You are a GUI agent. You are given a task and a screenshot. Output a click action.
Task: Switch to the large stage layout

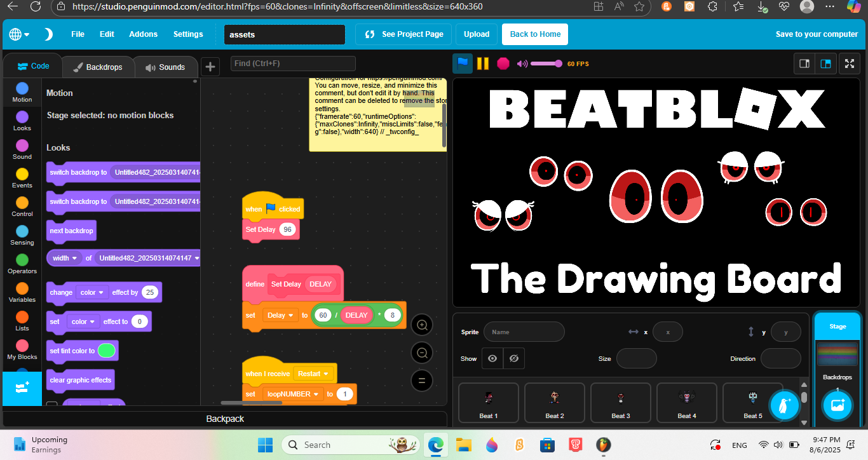click(x=826, y=64)
